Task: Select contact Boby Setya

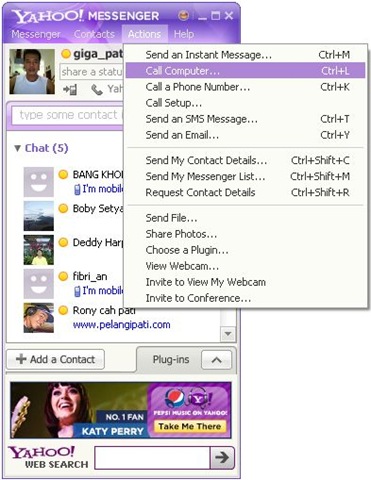Action: point(98,209)
